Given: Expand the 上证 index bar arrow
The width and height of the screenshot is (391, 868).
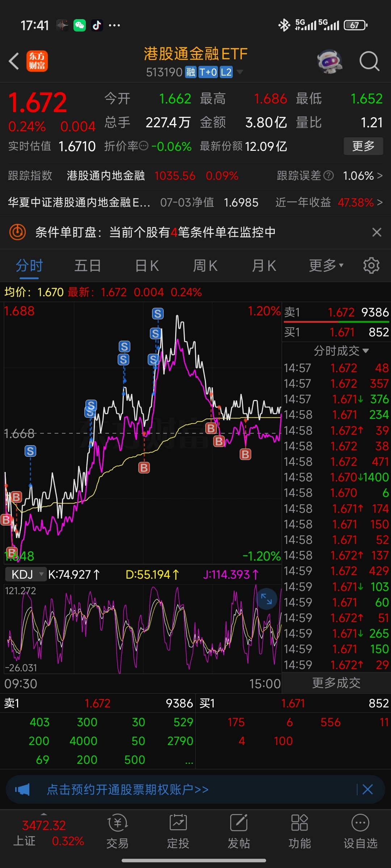Looking at the screenshot, I should (44, 814).
